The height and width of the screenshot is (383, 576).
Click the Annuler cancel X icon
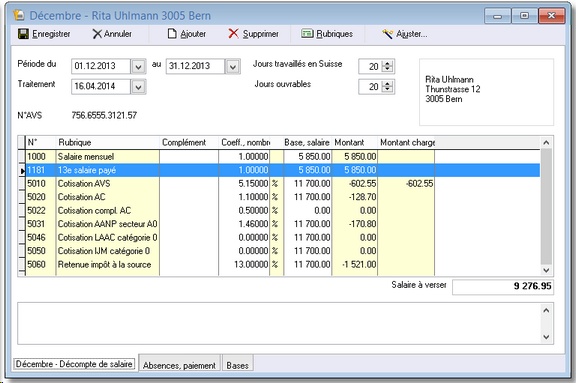(97, 34)
